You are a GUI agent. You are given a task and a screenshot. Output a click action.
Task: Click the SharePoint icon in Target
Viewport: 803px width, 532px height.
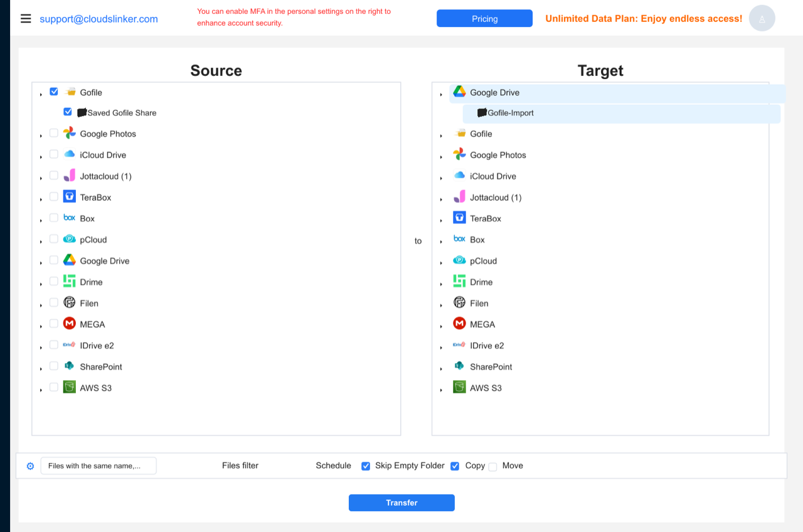tap(460, 366)
